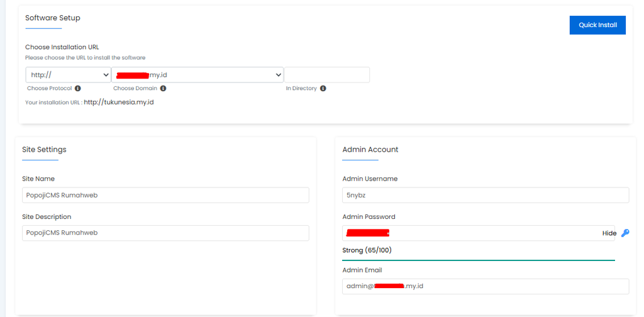Viewport: 644px width, 317px height.
Task: Click the Strong (65/100) strength label
Action: pos(367,250)
